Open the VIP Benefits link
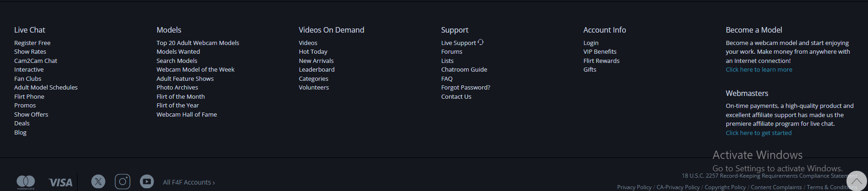 600,52
